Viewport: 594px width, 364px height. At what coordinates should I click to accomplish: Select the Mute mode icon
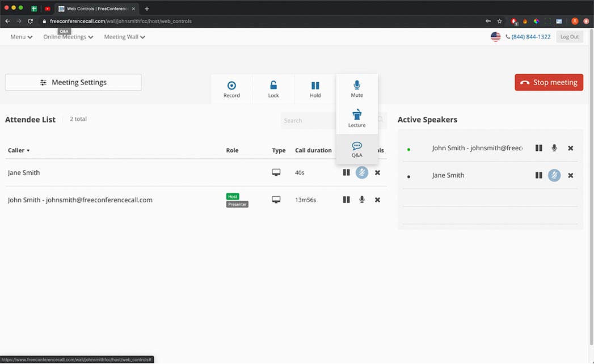357,88
